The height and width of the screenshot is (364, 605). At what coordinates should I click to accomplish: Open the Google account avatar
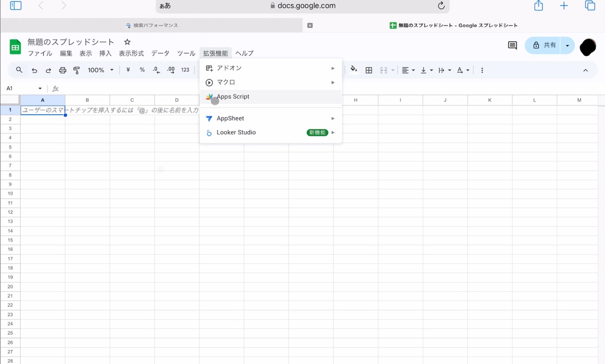coord(588,47)
